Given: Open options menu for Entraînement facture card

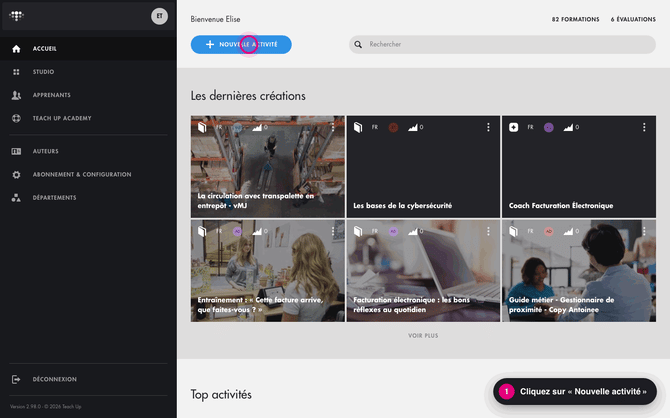Looking at the screenshot, I should pos(333,231).
